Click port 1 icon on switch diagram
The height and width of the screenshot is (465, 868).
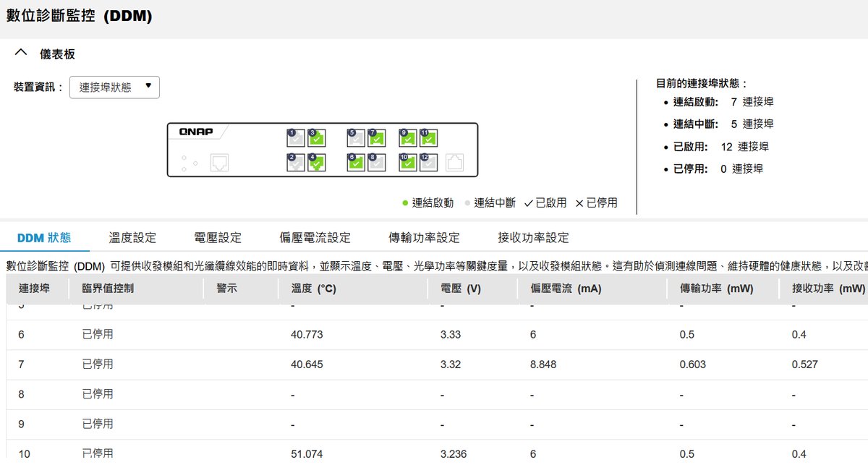295,138
